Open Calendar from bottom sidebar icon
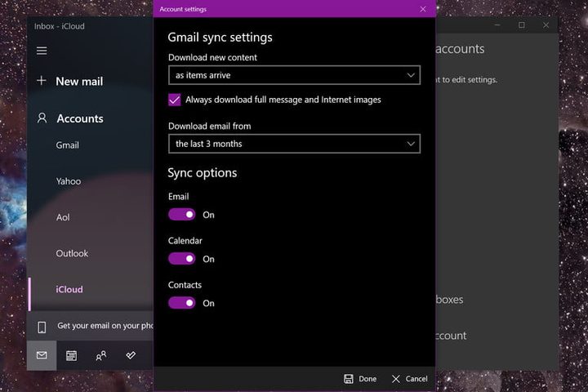The width and height of the screenshot is (588, 392). click(x=71, y=355)
